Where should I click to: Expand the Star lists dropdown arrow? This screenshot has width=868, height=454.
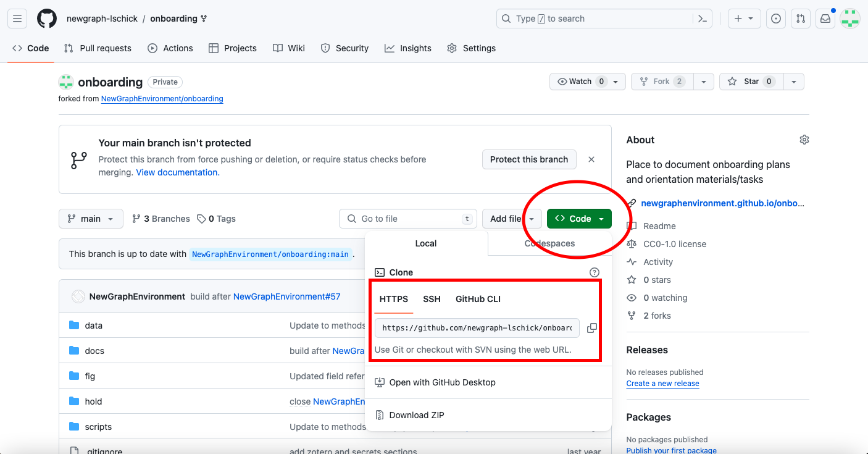tap(794, 82)
